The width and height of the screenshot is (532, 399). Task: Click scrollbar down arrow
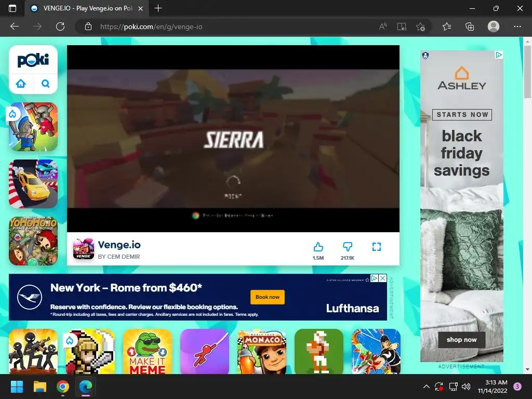point(527,369)
